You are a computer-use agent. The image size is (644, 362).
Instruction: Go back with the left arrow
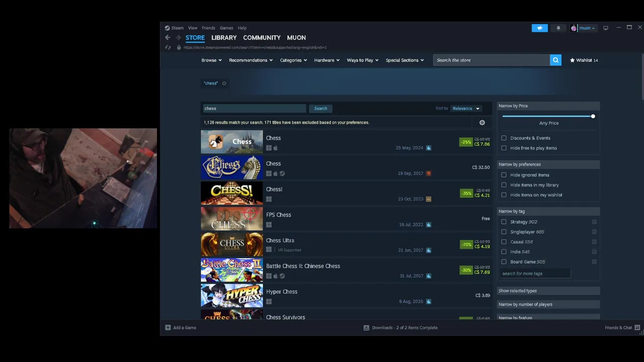click(x=168, y=38)
